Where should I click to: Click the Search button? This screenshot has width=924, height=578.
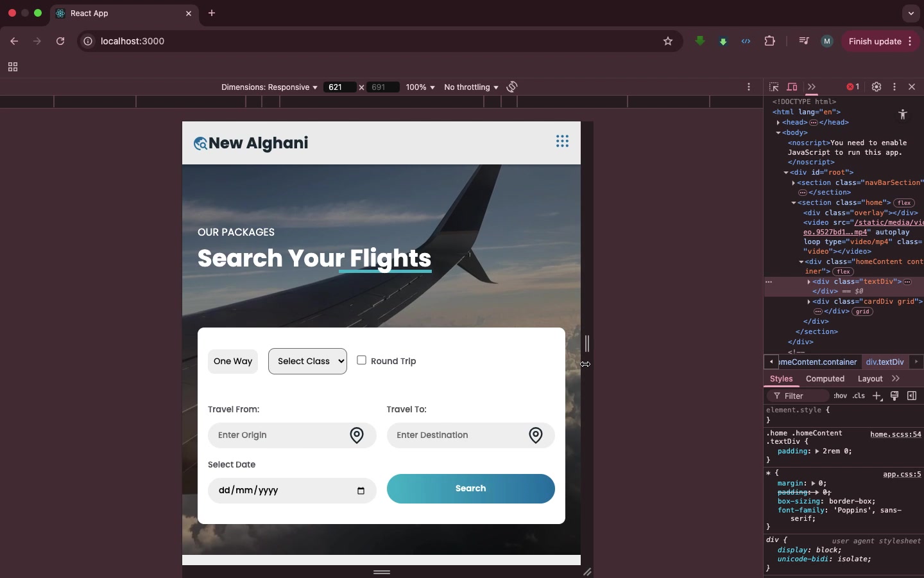click(x=471, y=489)
